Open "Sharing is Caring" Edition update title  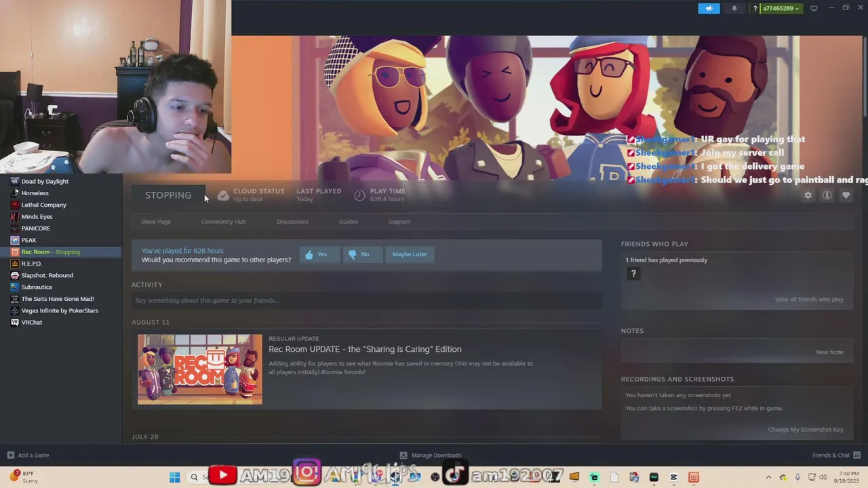pos(365,349)
